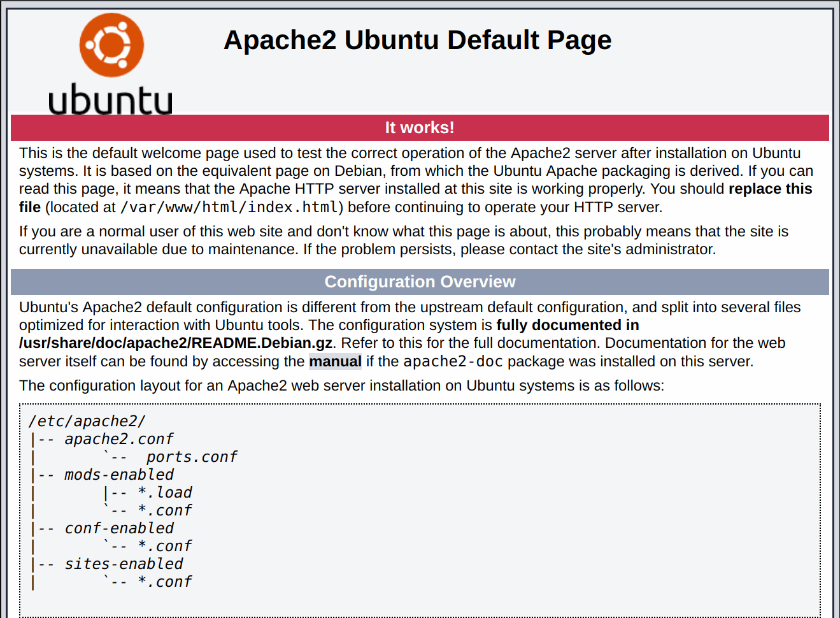The image size is (840, 618).
Task: Click the apache2-doc package name
Action: click(x=453, y=361)
